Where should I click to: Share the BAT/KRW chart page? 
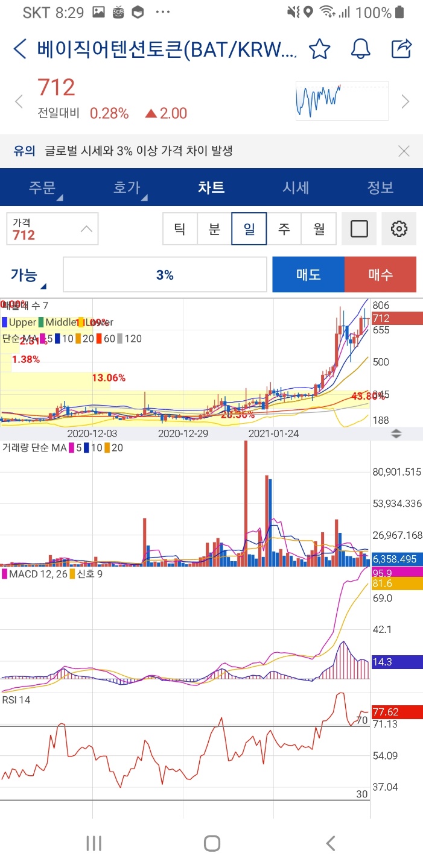click(x=401, y=48)
